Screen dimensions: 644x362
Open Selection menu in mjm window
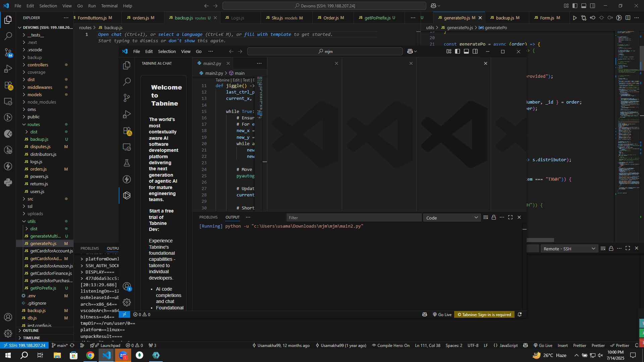(167, 51)
